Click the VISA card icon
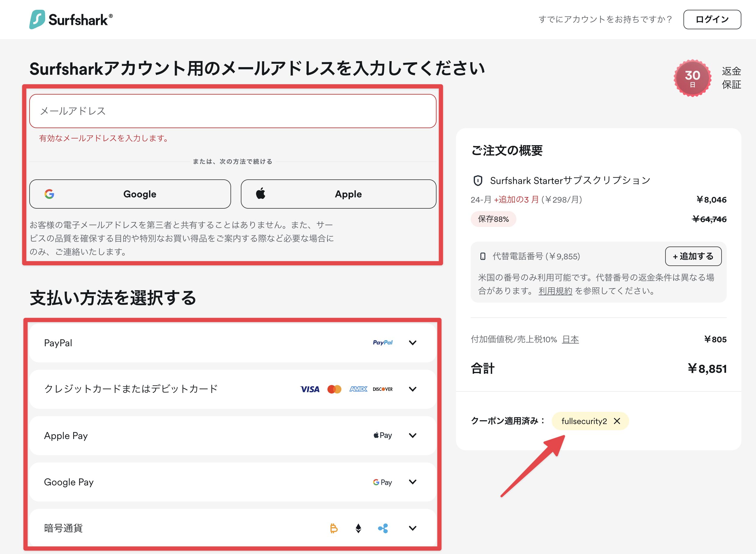Viewport: 756px width, 554px height. point(309,389)
